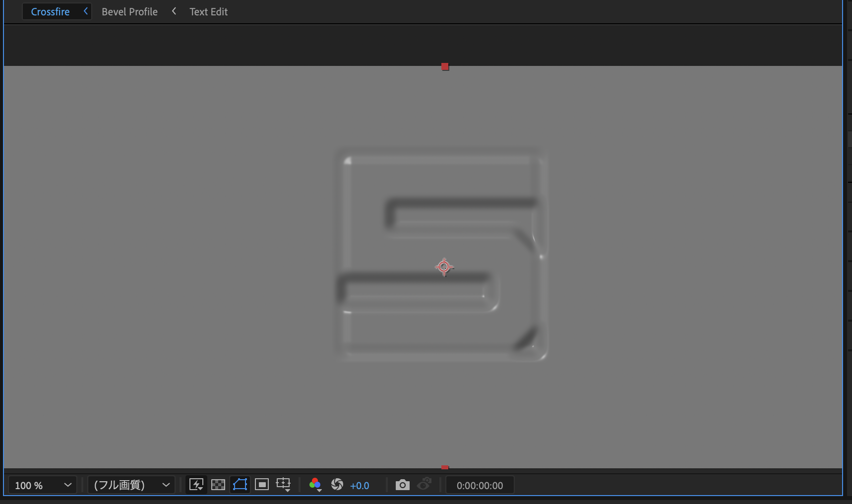Take a snapshot of the composition
Image resolution: width=852 pixels, height=504 pixels.
(x=402, y=485)
